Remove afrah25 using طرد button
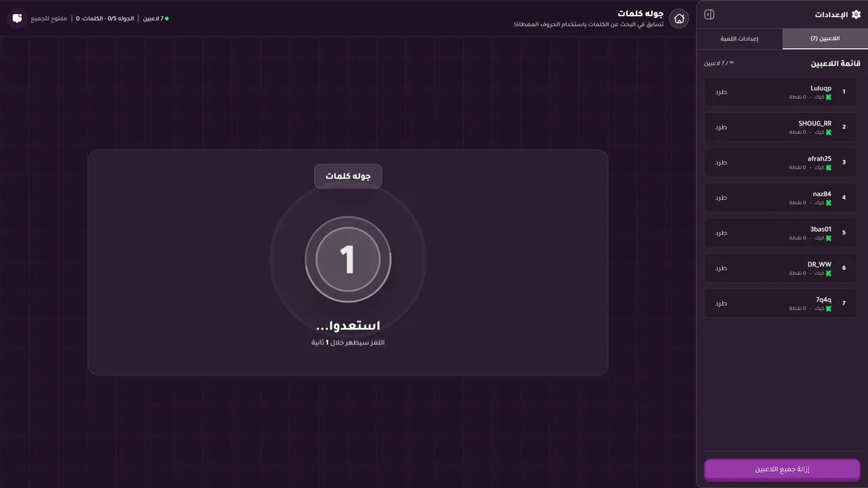868x488 pixels. (721, 162)
